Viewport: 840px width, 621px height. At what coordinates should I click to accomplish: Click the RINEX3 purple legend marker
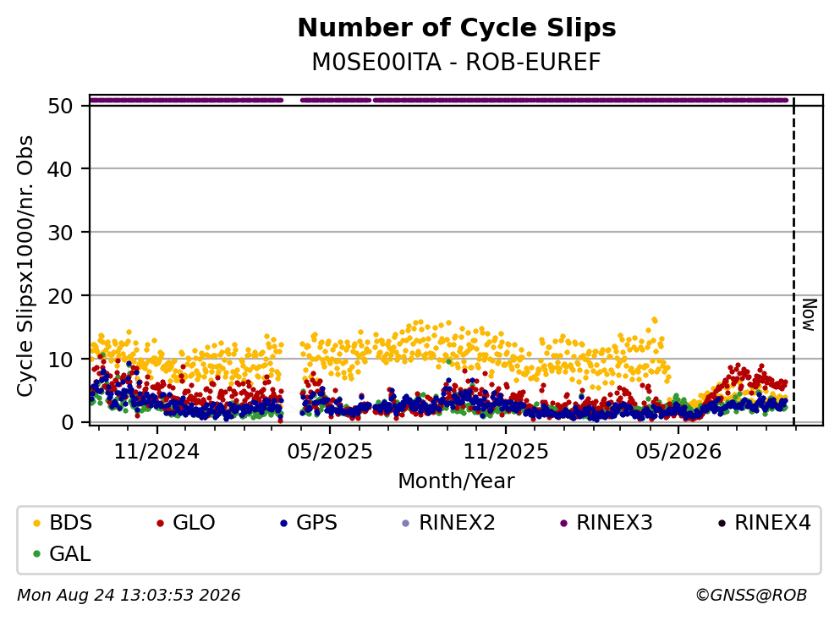click(563, 523)
